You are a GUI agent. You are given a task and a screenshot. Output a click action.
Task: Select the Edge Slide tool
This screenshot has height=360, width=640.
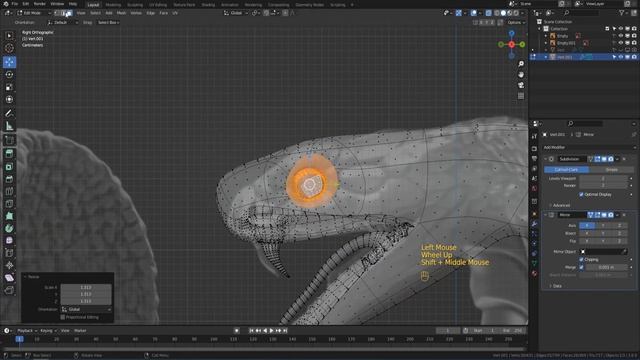[x=9, y=253]
